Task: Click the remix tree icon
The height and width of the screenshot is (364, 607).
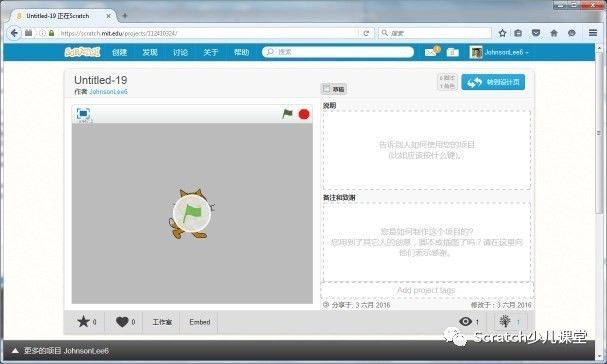Action: point(505,321)
